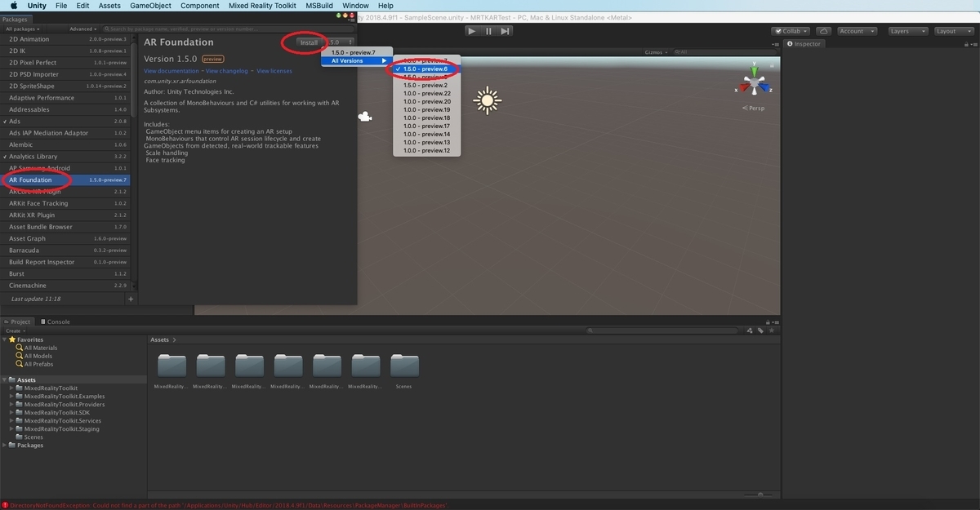Select version 1.0.0 - preview.12
Image resolution: width=980 pixels, height=510 pixels.
[x=426, y=150]
